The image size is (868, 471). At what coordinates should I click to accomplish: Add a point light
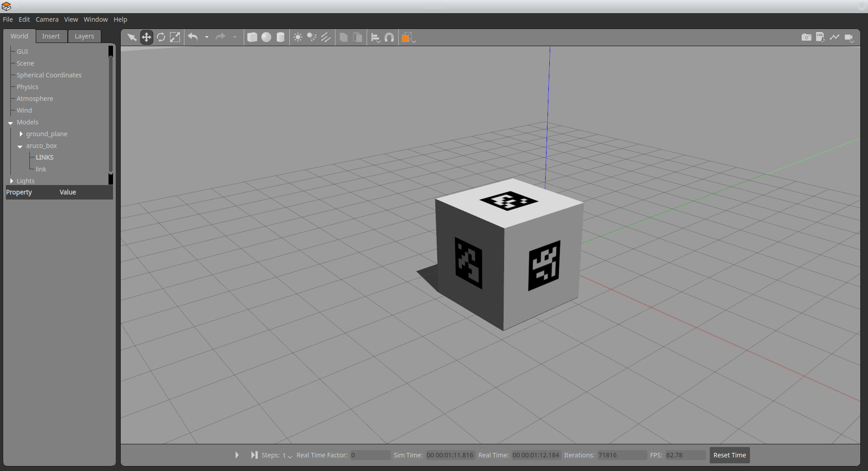point(298,37)
